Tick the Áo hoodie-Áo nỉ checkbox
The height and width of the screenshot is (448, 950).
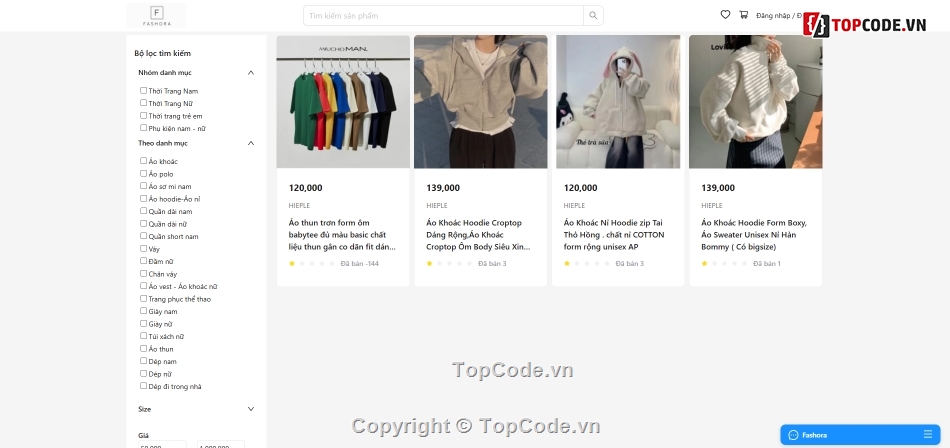144,198
